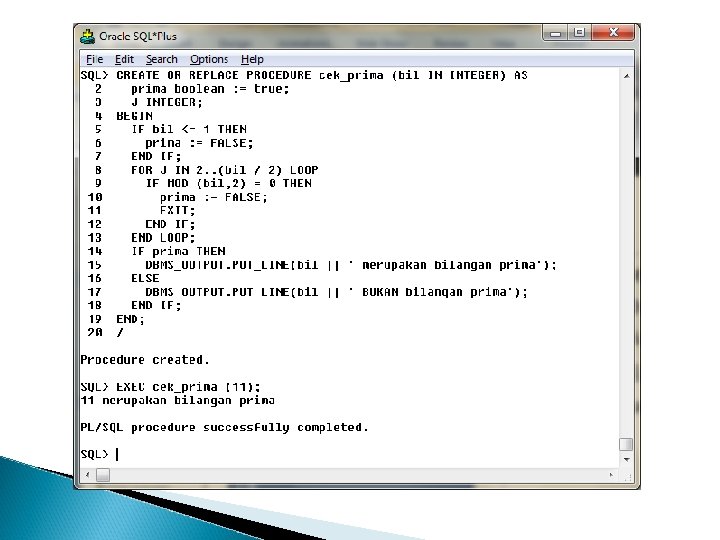Click 'FOR J IN 2..(bil / 2) LOOP' line
The width and height of the screenshot is (720, 540).
tap(225, 170)
